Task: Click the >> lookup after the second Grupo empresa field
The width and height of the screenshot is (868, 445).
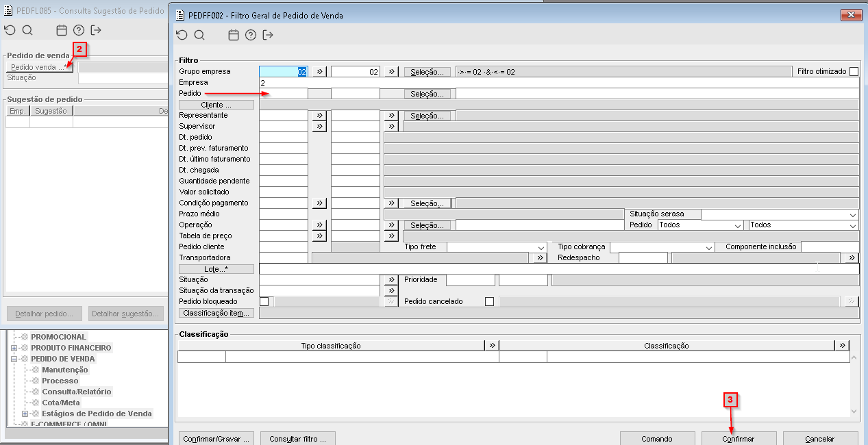Action: [x=390, y=71]
